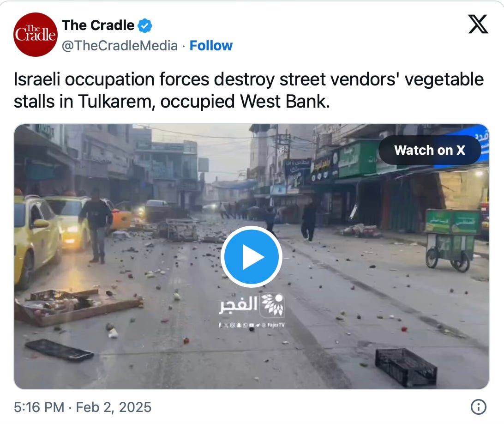Viewport: 504px width, 424px height.
Task: Follow The Cradle account
Action: (x=211, y=46)
